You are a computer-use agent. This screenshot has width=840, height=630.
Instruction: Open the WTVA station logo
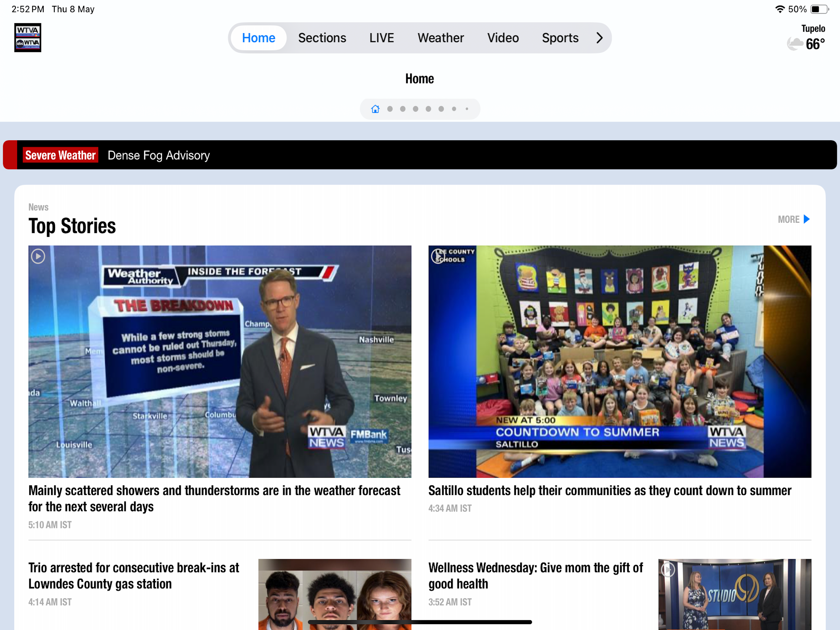[x=28, y=38]
